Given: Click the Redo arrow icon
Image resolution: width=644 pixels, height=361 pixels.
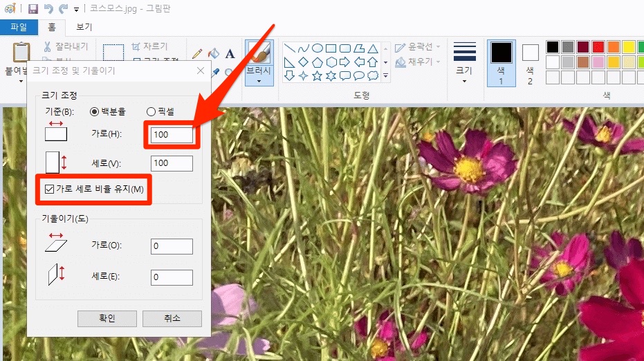Looking at the screenshot, I should click(x=63, y=8).
